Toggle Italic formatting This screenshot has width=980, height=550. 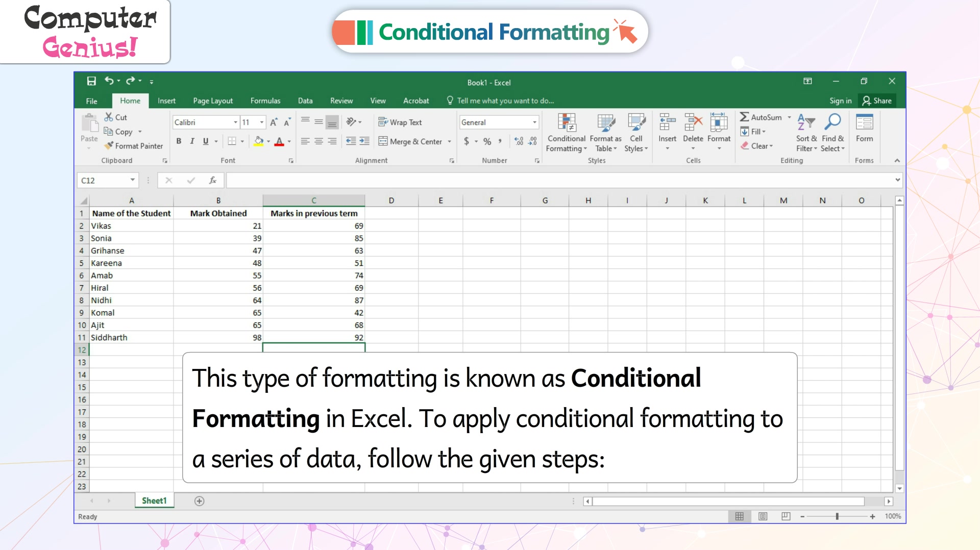[x=192, y=141]
